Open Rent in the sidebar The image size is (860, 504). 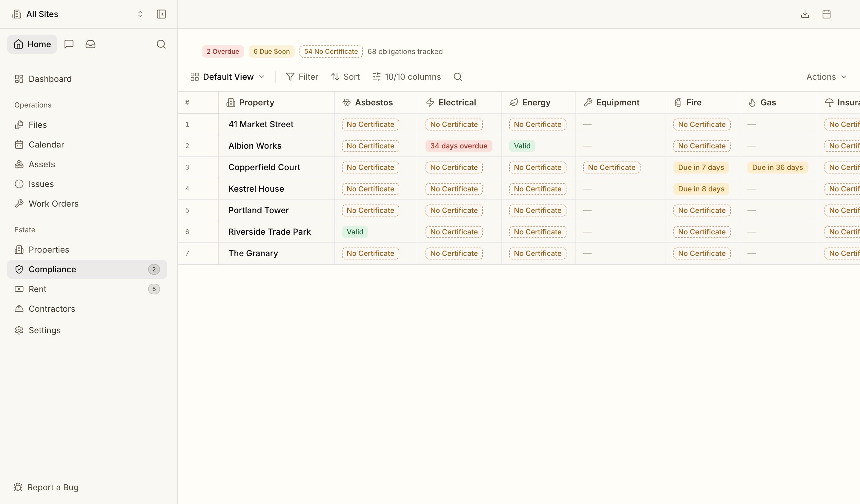[87, 289]
